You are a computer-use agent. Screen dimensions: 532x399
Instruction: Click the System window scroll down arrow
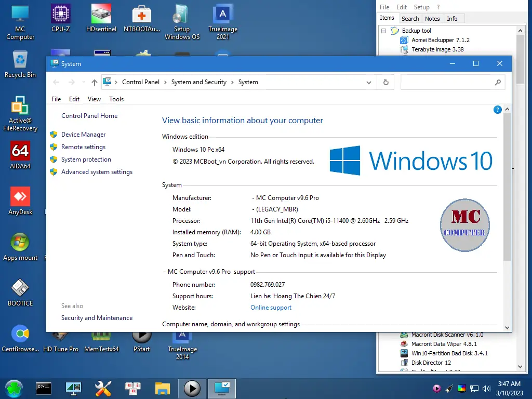pos(507,327)
